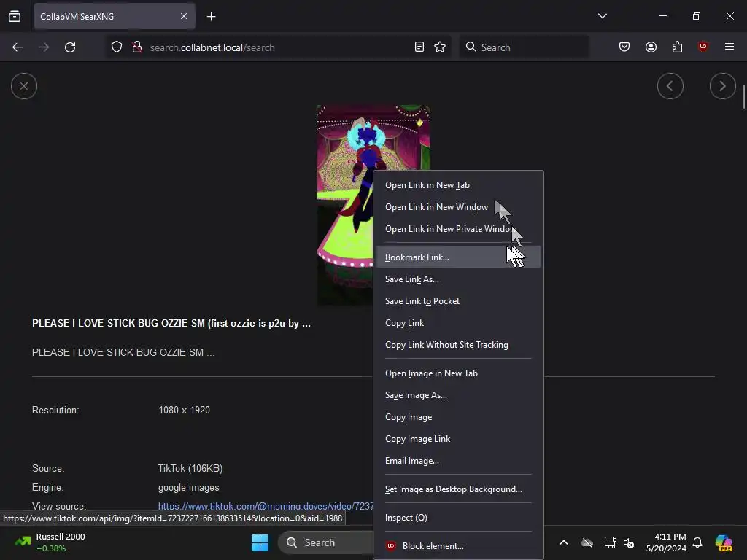Viewport: 747px width, 560px height.
Task: Close the image detail view
Action: (24, 86)
